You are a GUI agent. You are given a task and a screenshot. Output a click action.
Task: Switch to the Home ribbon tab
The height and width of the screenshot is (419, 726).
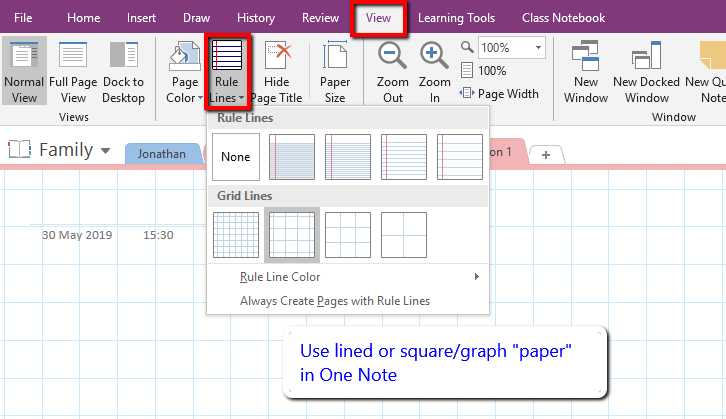click(83, 18)
